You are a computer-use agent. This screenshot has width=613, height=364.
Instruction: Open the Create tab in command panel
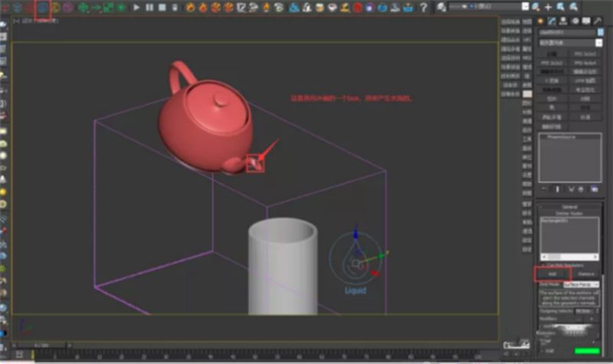541,21
